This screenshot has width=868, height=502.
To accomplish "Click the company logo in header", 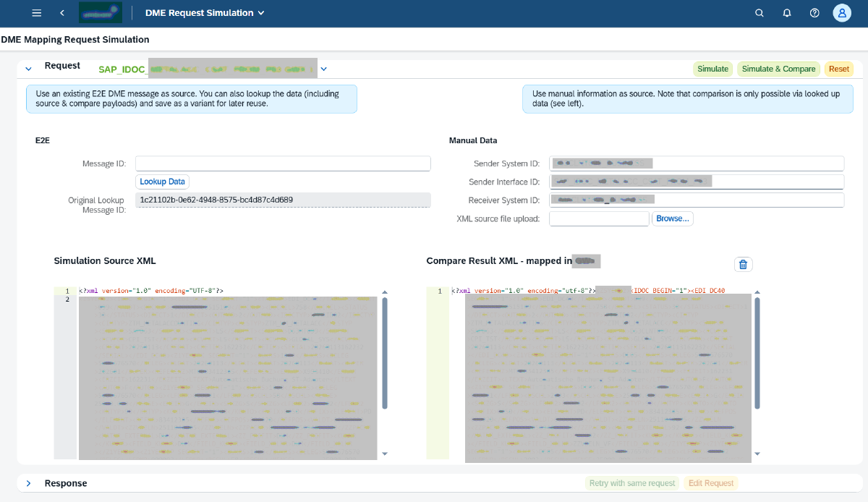I will (100, 13).
